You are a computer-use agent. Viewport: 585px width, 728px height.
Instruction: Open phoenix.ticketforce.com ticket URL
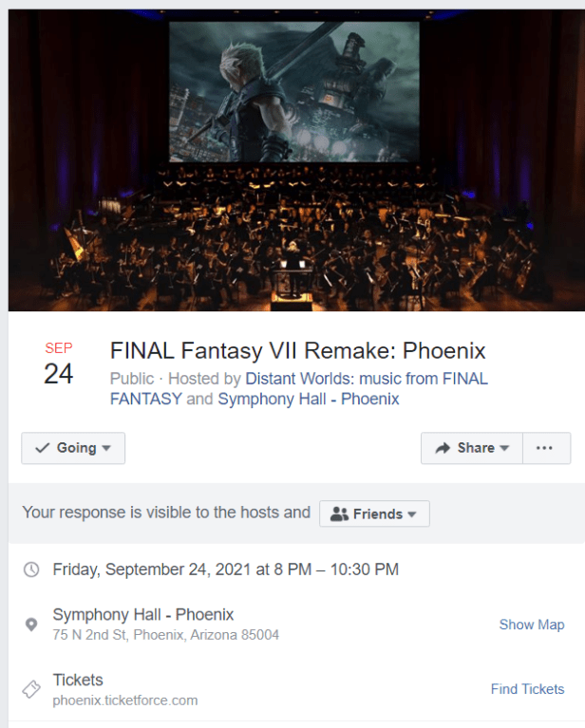[x=124, y=700]
